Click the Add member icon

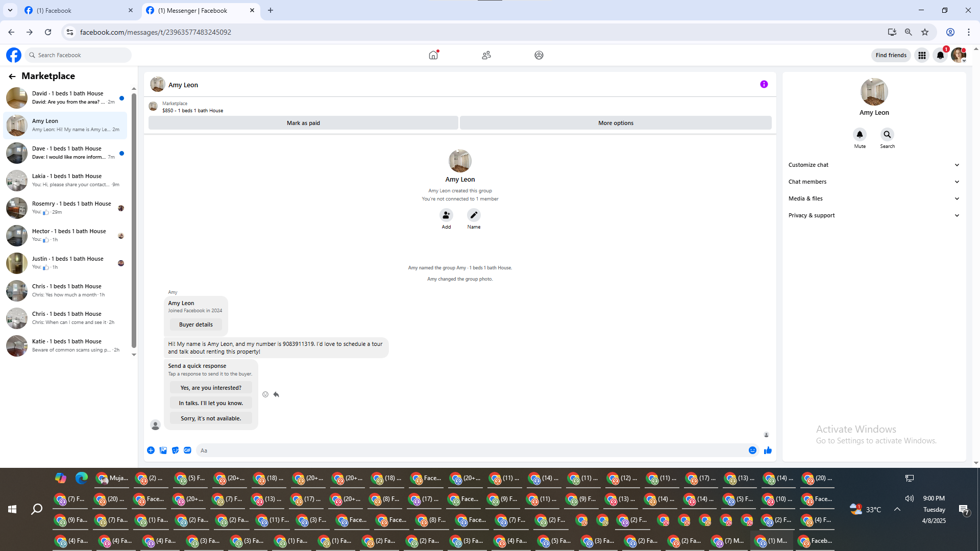[x=446, y=215]
